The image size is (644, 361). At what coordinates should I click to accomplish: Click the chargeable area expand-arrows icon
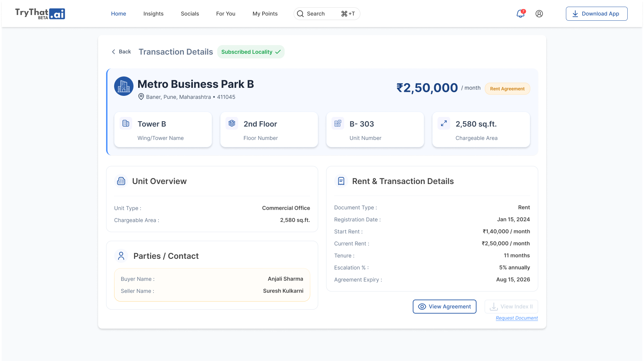pos(444,124)
